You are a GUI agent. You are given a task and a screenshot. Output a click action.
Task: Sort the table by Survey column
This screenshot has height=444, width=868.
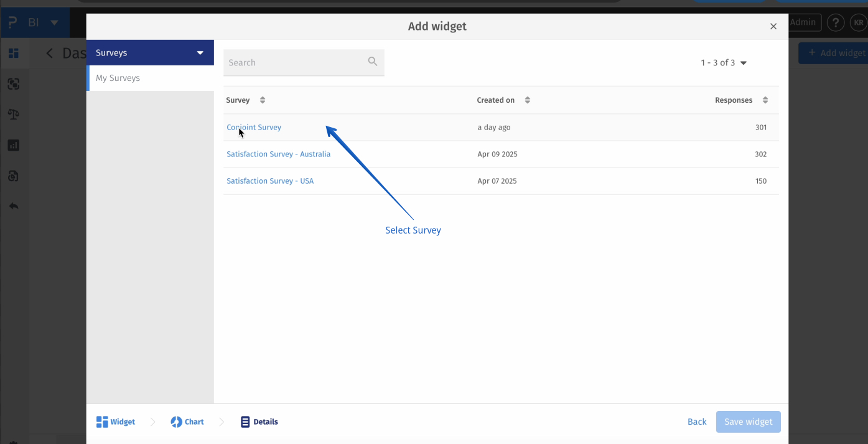tap(263, 100)
